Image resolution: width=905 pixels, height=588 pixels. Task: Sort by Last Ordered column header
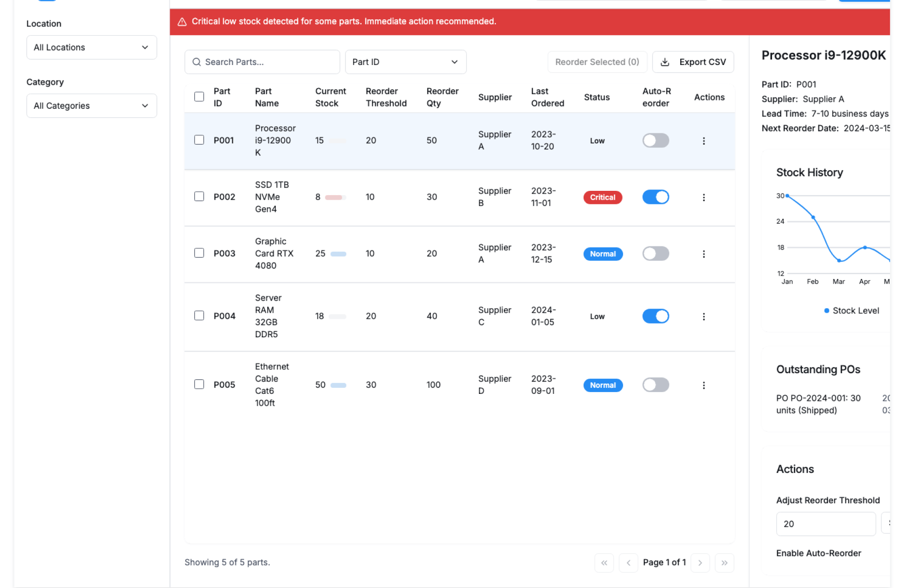(x=547, y=97)
